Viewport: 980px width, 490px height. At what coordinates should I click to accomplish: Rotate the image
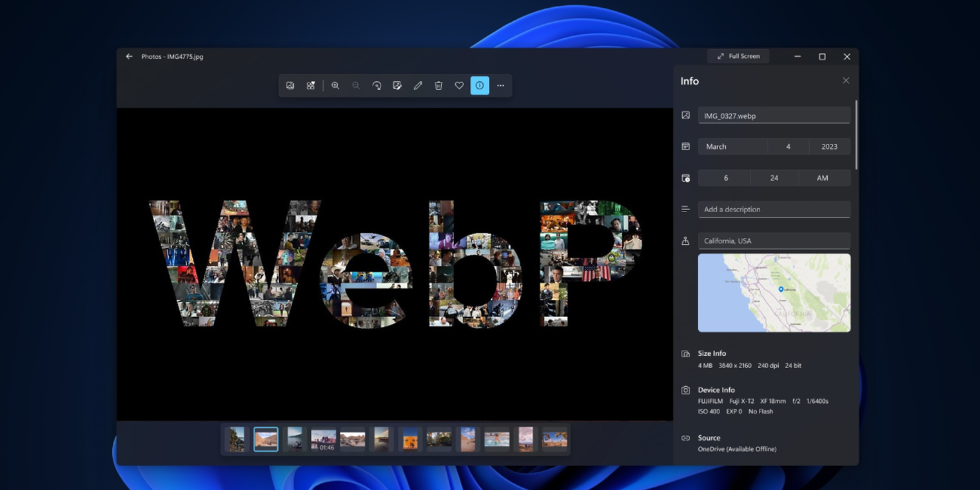point(377,85)
